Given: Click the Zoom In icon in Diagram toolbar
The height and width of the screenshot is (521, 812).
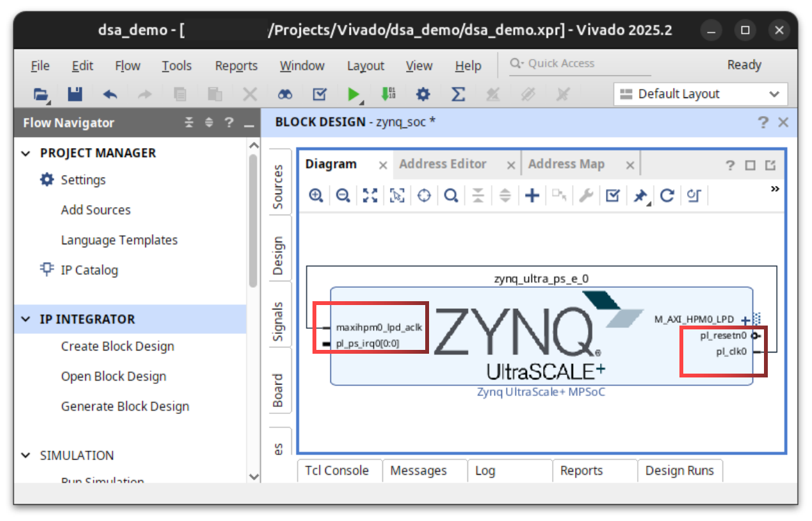Looking at the screenshot, I should (x=315, y=196).
